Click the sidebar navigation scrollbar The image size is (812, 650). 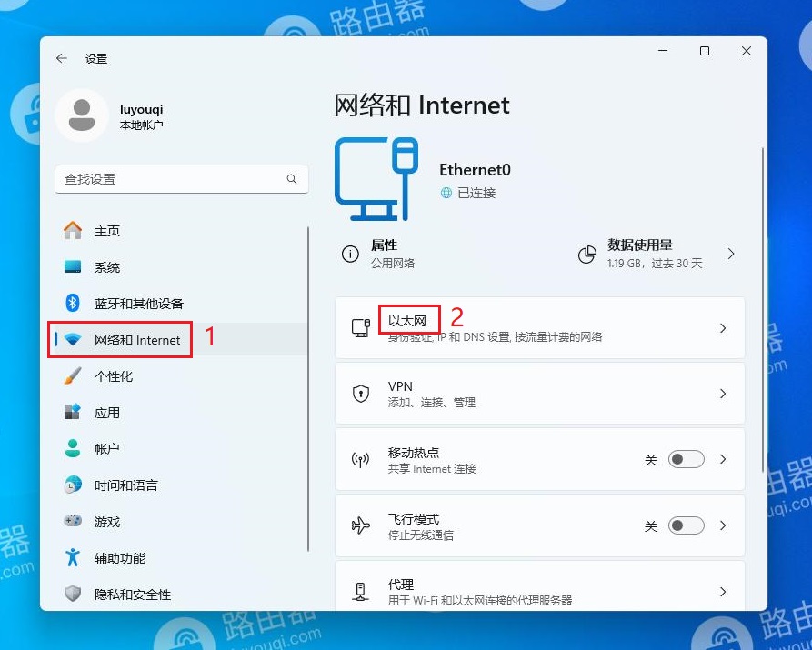tap(308, 389)
